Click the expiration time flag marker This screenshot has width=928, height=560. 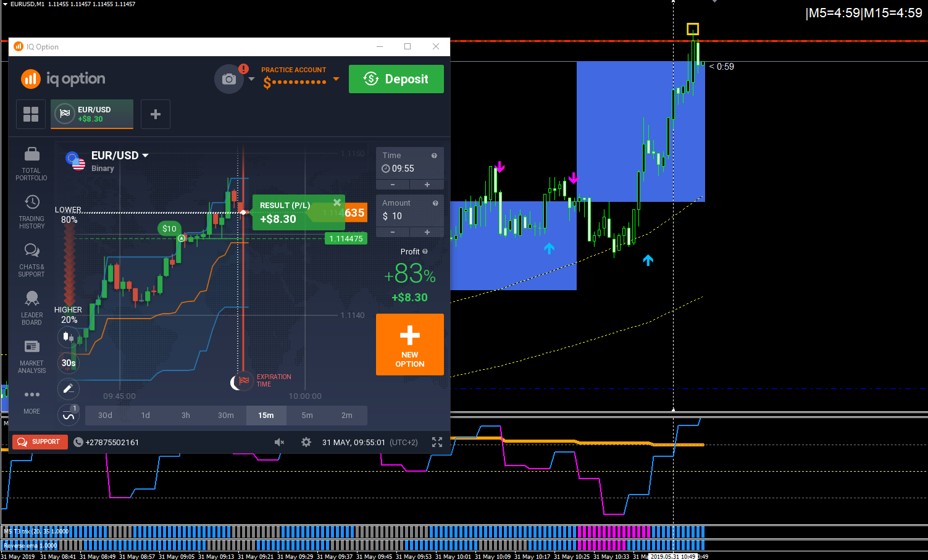244,380
